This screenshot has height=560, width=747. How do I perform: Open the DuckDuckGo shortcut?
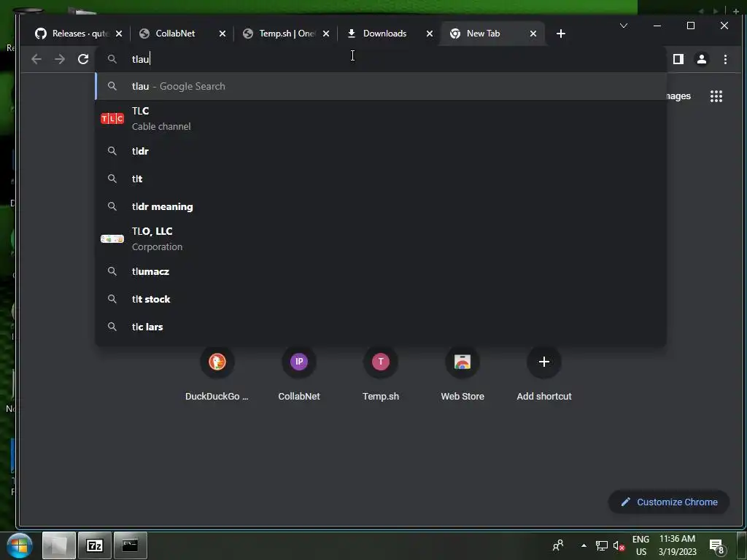coord(217,375)
